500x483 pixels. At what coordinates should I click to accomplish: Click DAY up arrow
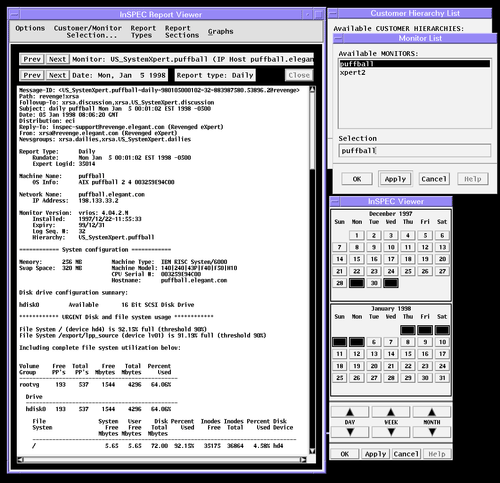[x=350, y=412]
